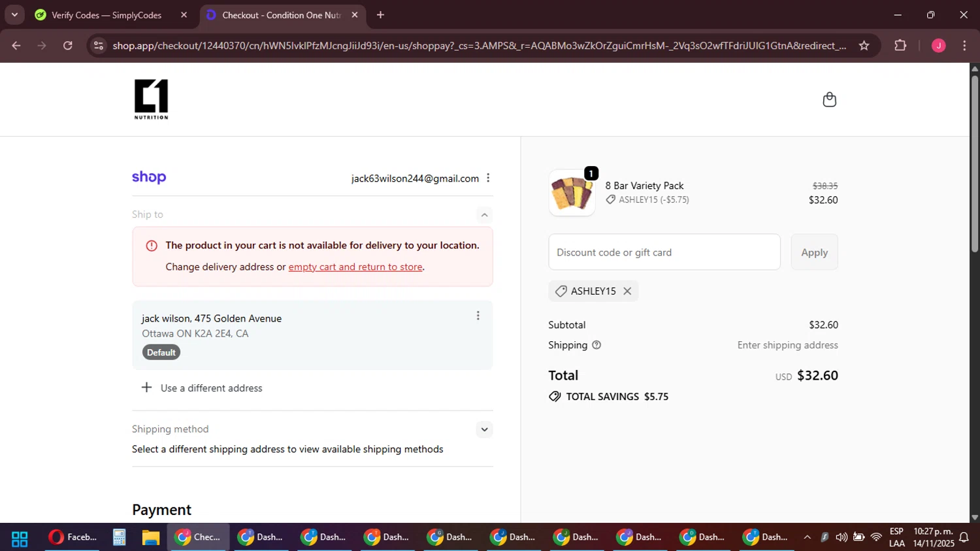Viewport: 980px width, 551px height.
Task: Click the ASHLEY15 (-$5.75) line item discount text
Action: 653,200
